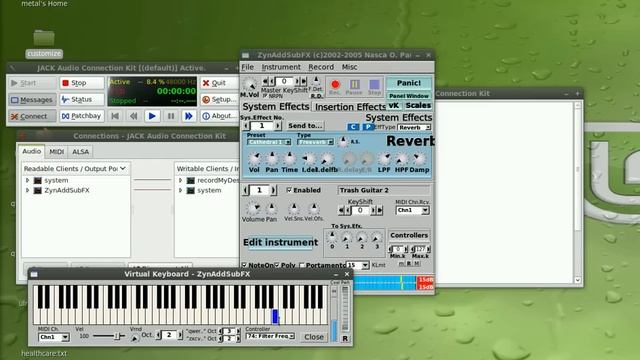The width and height of the screenshot is (640, 360).
Task: Click the reverb Pan knob
Action: tap(272, 158)
